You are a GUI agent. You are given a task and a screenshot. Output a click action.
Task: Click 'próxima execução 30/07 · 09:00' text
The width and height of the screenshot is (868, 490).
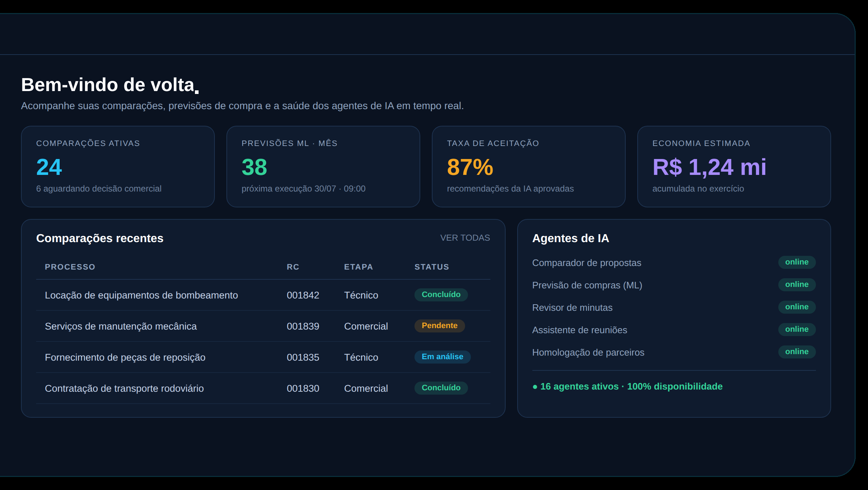(x=303, y=189)
